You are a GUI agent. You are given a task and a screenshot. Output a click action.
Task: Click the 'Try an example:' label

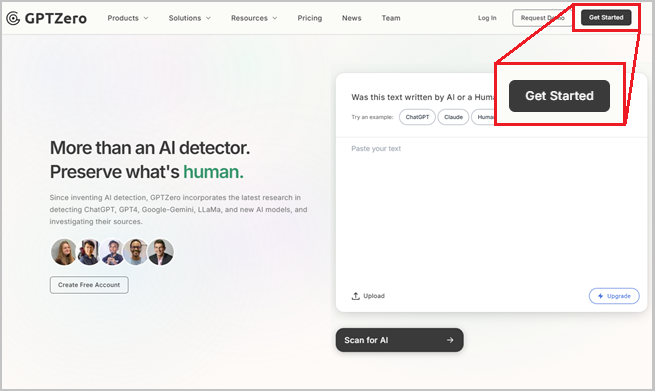(372, 117)
